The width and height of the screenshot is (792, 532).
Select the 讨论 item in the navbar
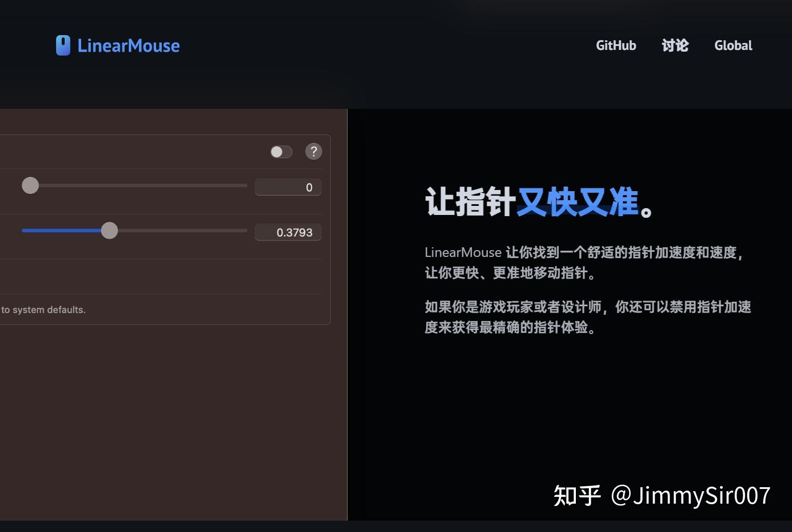pos(675,45)
